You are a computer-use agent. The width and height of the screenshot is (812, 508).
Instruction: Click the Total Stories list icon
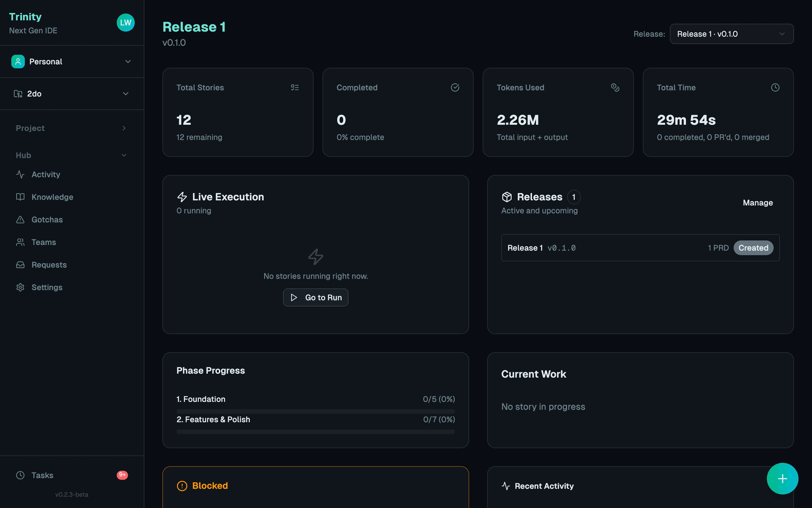pyautogui.click(x=295, y=87)
